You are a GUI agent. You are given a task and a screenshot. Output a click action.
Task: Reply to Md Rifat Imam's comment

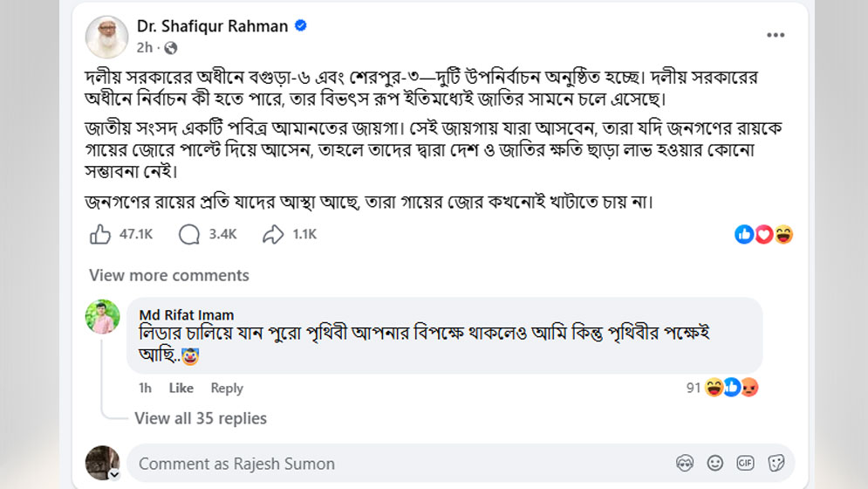(x=227, y=388)
